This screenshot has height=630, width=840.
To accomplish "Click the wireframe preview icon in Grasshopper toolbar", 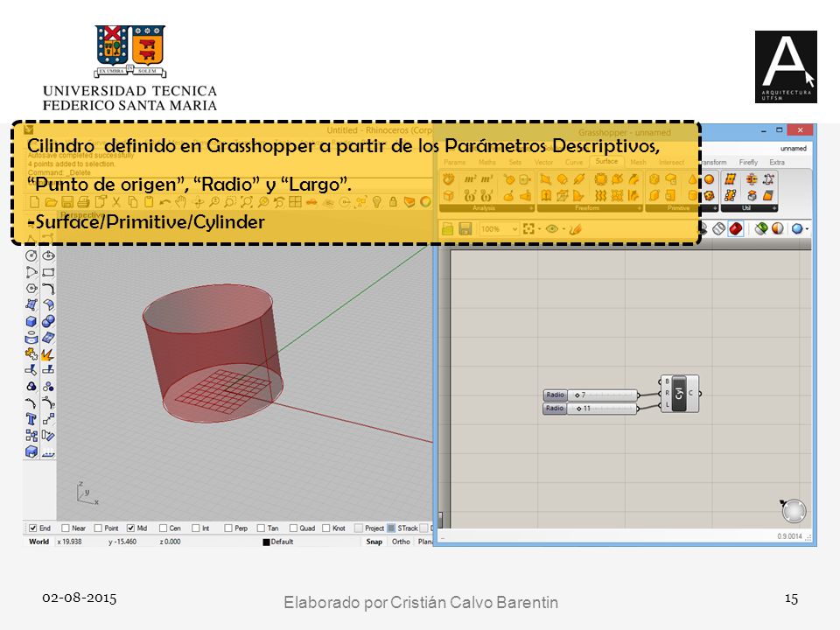I will click(x=719, y=228).
